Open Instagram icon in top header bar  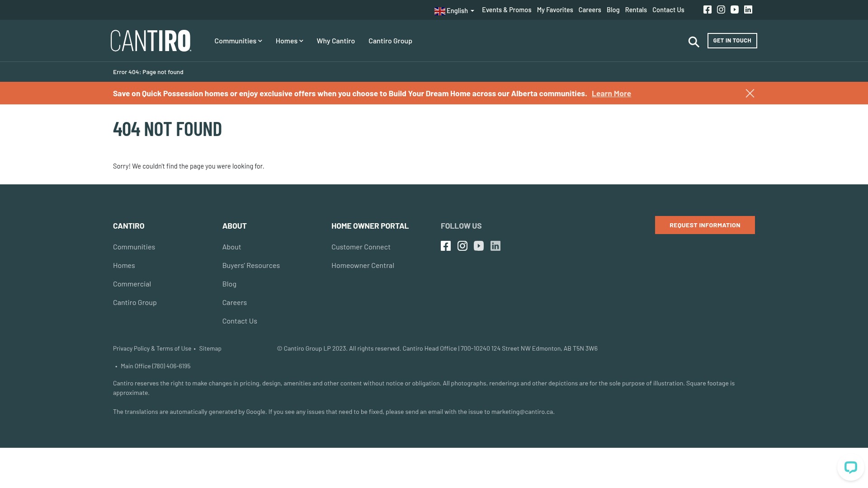(x=721, y=9)
